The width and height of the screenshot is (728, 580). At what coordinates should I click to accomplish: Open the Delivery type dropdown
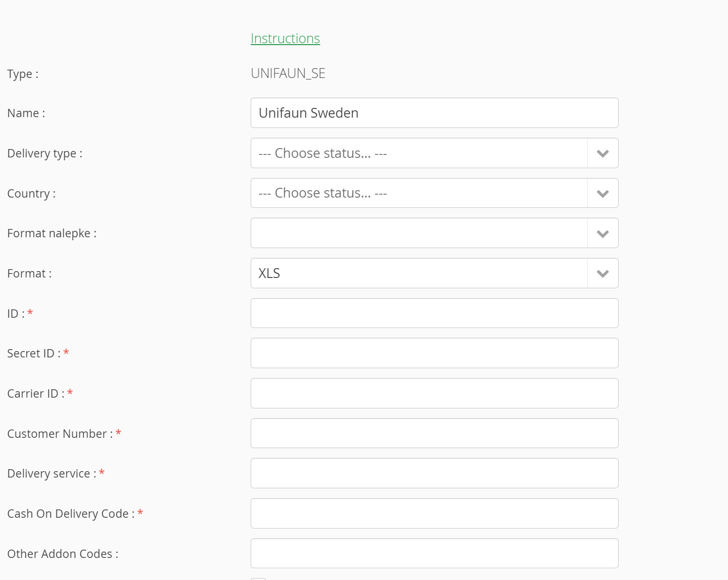pos(434,153)
